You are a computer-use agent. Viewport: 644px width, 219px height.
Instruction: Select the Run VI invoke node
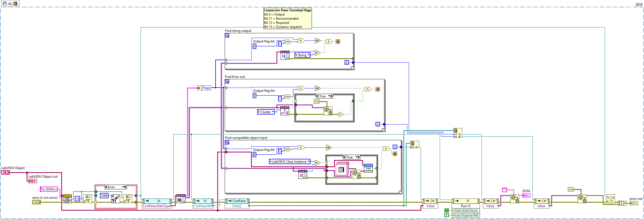coord(465,206)
